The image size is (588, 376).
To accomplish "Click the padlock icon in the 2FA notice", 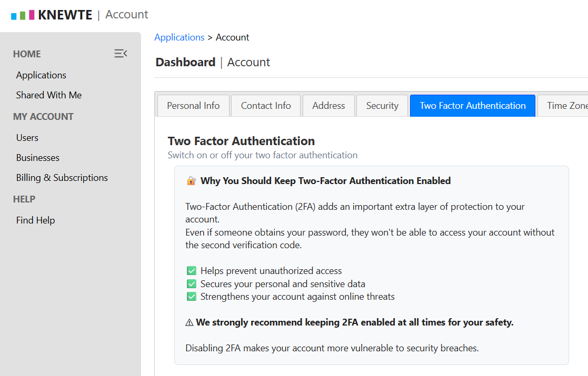I will [x=191, y=180].
